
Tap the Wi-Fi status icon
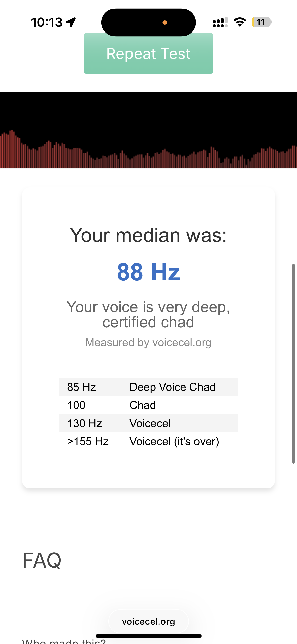(240, 22)
